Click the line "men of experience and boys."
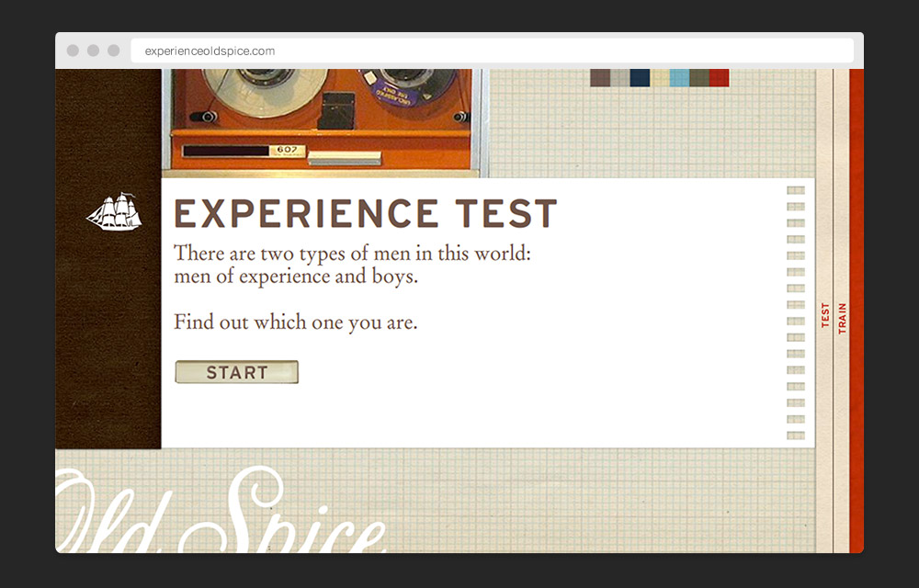This screenshot has width=919, height=588. 296,276
